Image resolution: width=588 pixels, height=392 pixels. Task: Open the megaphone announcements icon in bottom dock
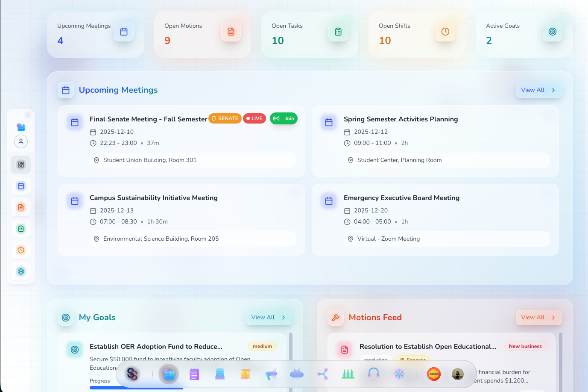271,374
